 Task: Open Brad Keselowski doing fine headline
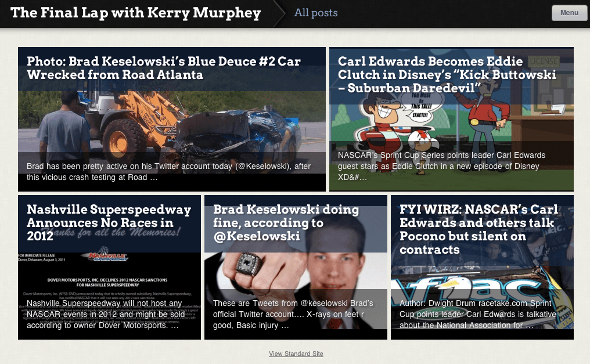pyautogui.click(x=286, y=222)
